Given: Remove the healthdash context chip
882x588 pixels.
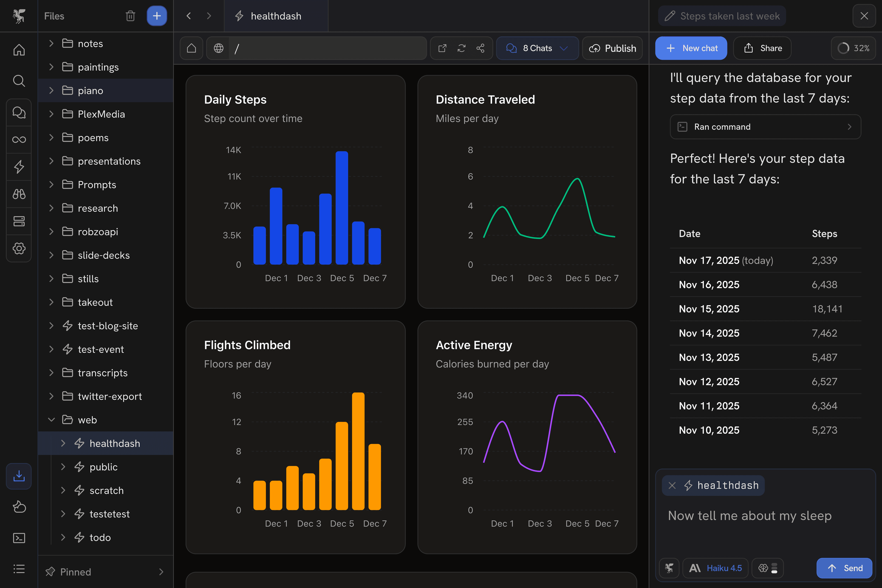Looking at the screenshot, I should tap(672, 486).
